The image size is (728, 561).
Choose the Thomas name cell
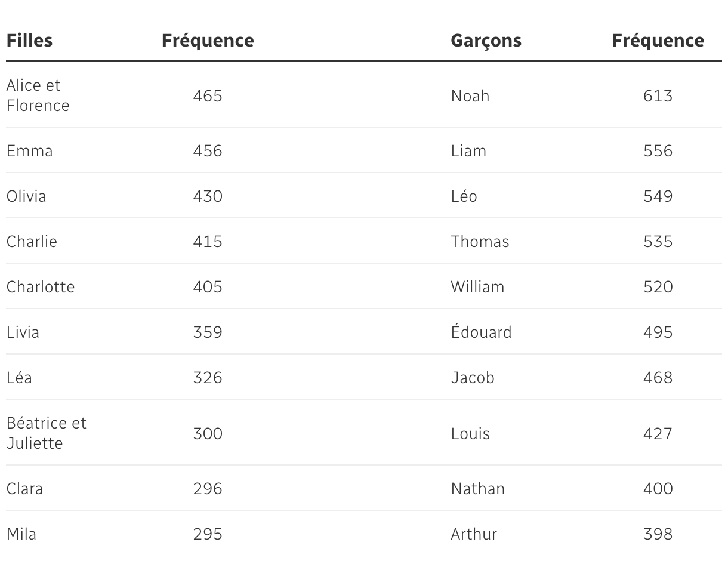[x=480, y=242]
